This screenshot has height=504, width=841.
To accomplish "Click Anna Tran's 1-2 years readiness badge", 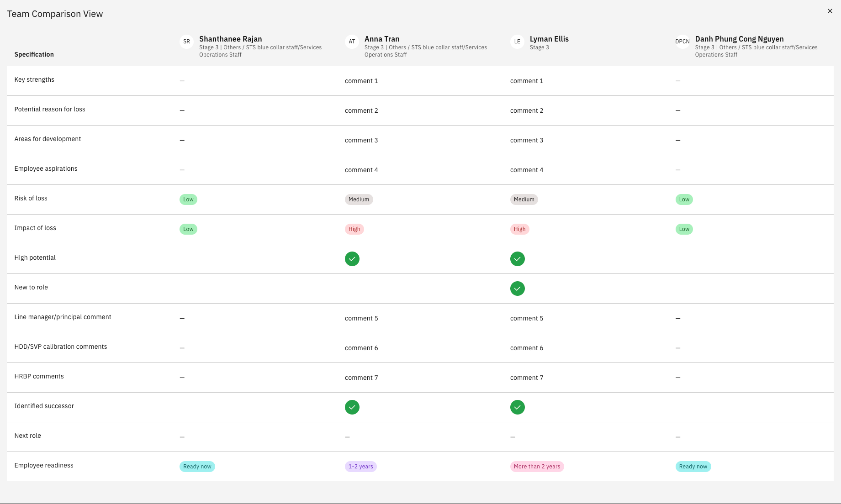I will (360, 467).
